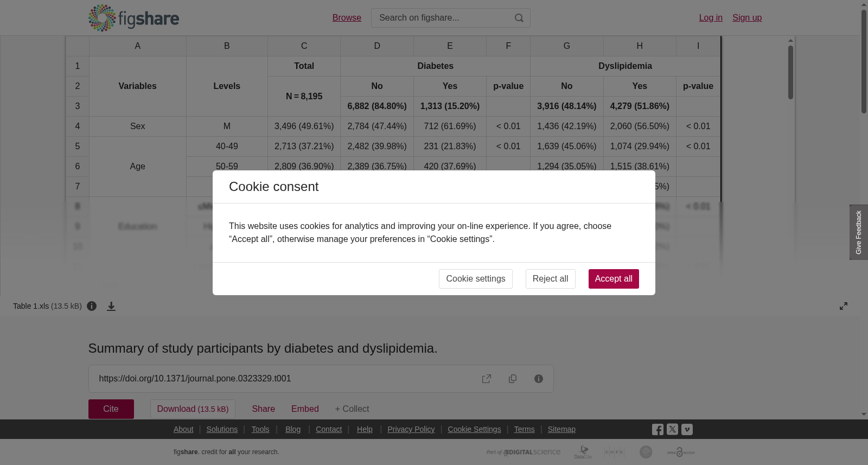Viewport: 868px width, 465px height.
Task: Click the search magnifier icon
Action: coord(519,18)
